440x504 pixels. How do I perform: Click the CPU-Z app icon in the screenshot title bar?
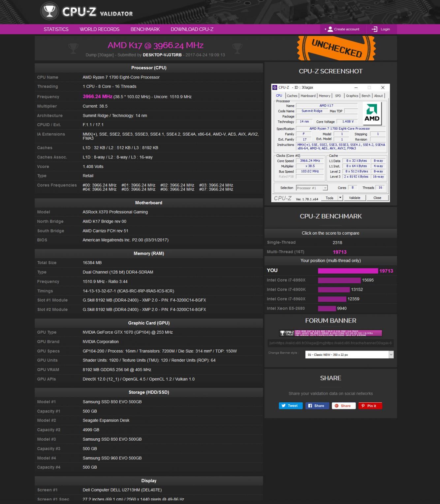point(275,87)
